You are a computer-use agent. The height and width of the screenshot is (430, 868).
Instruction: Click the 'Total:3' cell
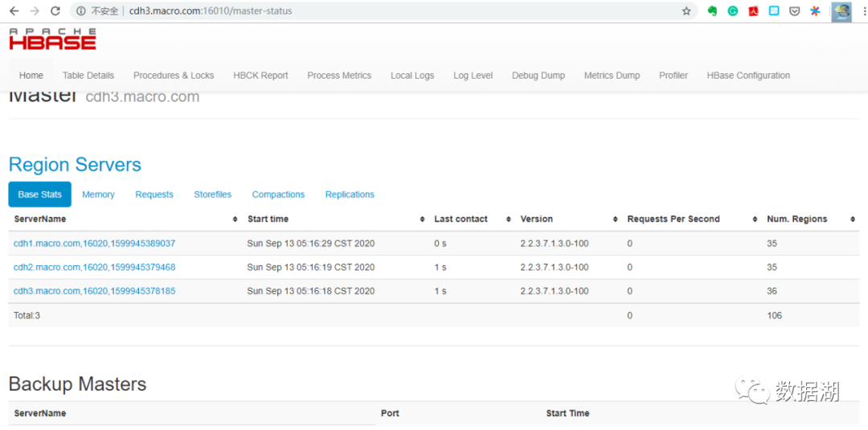click(27, 315)
